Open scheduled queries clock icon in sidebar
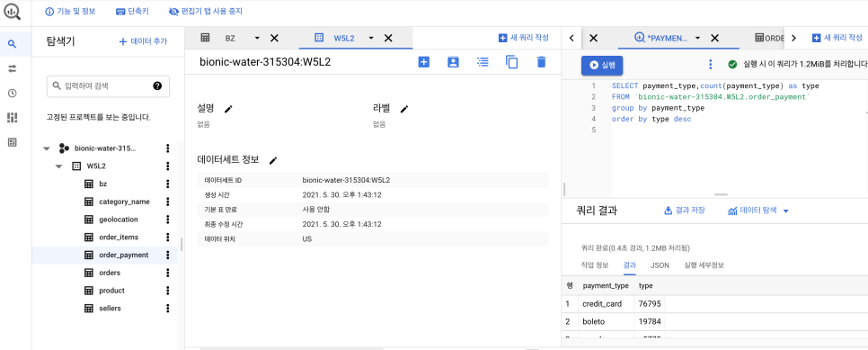868x350 pixels. pyautogui.click(x=13, y=94)
